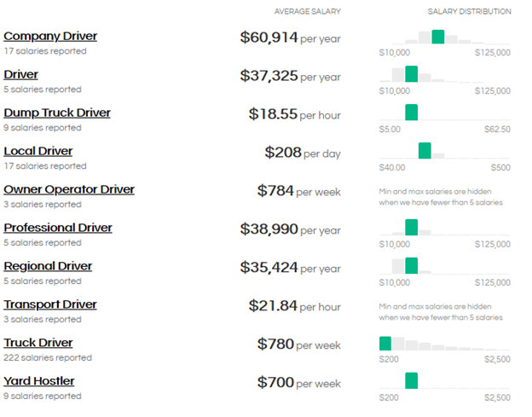This screenshot has width=532, height=417.
Task: Click Yard Hostler green histogram bar
Action: 412,380
